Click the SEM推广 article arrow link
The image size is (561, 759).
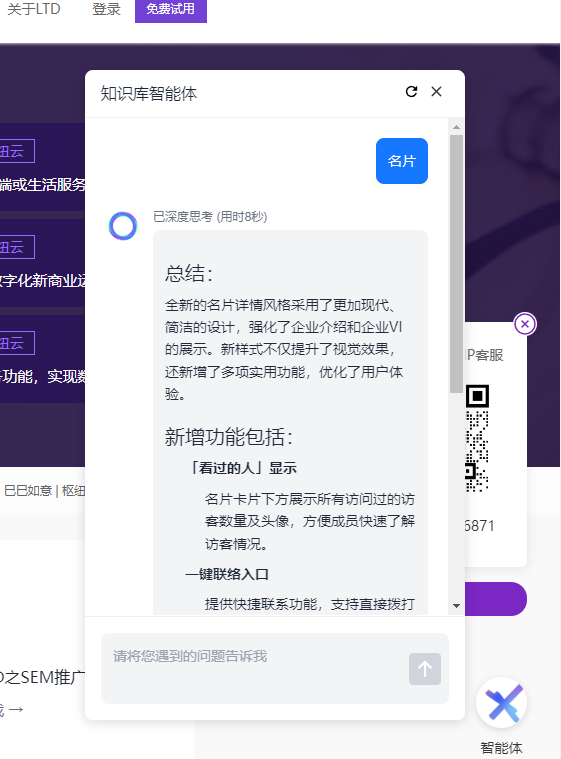pos(15,710)
